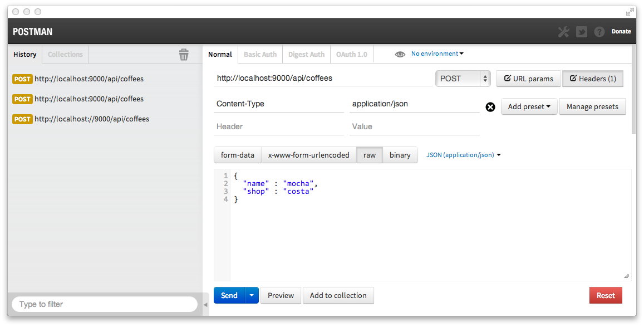Collapse the sidebar using the small arrow
The image size is (644, 327).
(x=205, y=304)
